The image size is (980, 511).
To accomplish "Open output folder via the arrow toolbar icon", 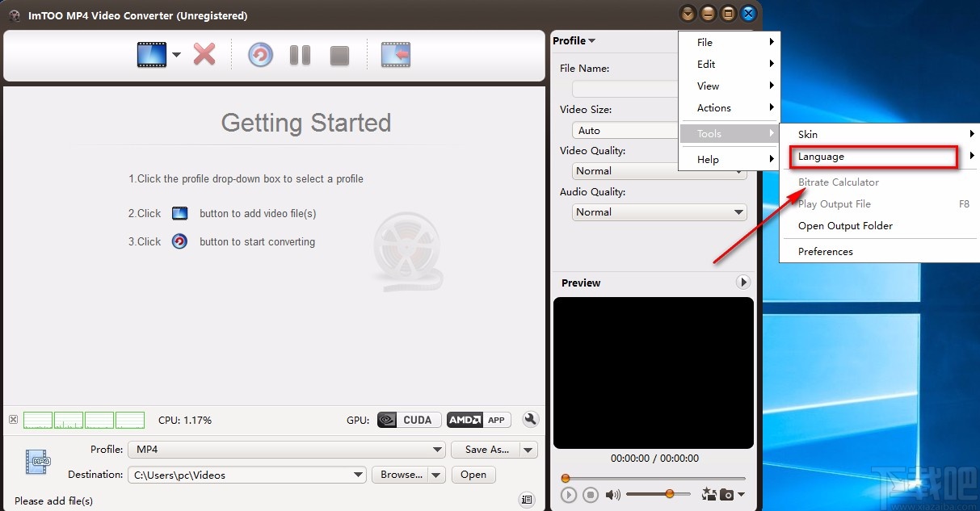I will tap(395, 54).
